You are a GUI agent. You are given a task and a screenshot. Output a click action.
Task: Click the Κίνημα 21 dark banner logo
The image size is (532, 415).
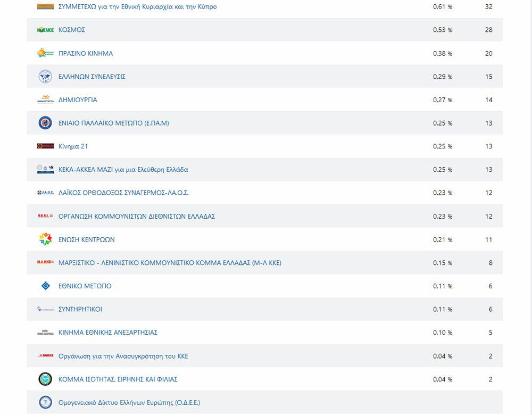point(45,146)
